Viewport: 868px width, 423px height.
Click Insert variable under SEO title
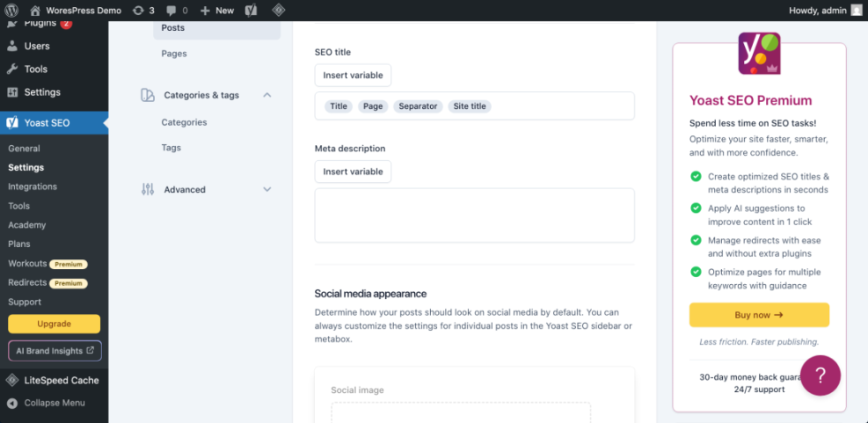coord(354,76)
